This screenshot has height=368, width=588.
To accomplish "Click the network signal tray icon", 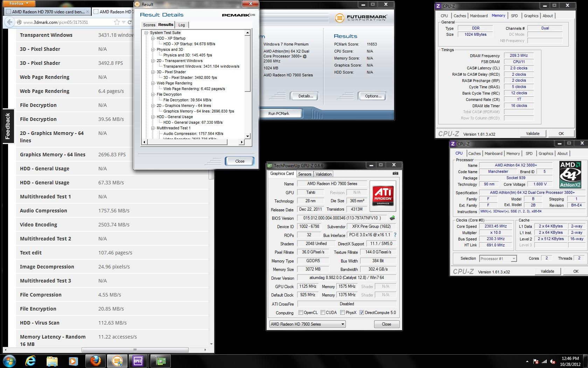I will click(x=544, y=361).
